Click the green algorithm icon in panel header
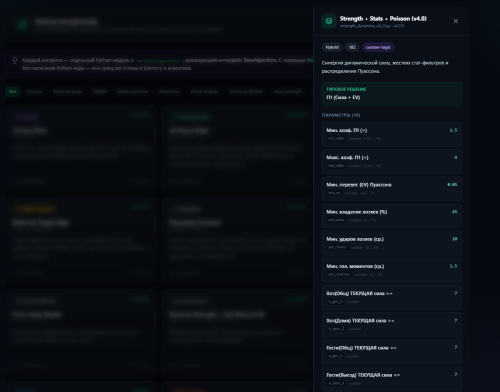500x392 pixels. pos(329,21)
